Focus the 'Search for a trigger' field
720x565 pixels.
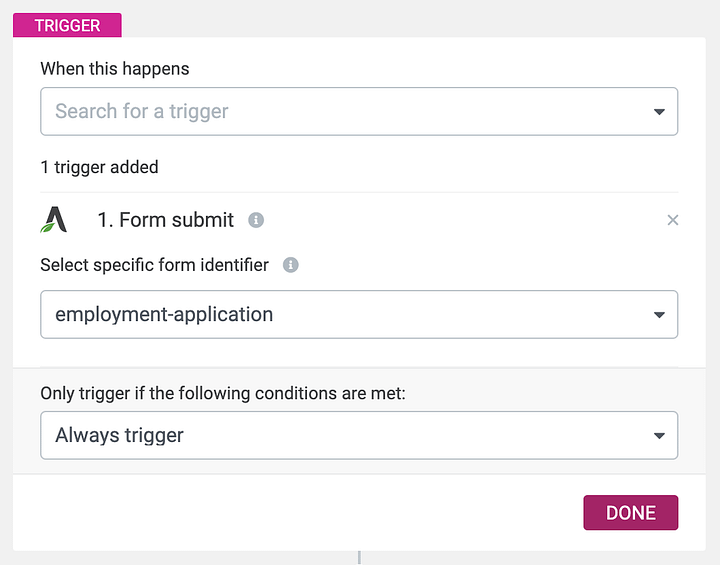pyautogui.click(x=340, y=111)
